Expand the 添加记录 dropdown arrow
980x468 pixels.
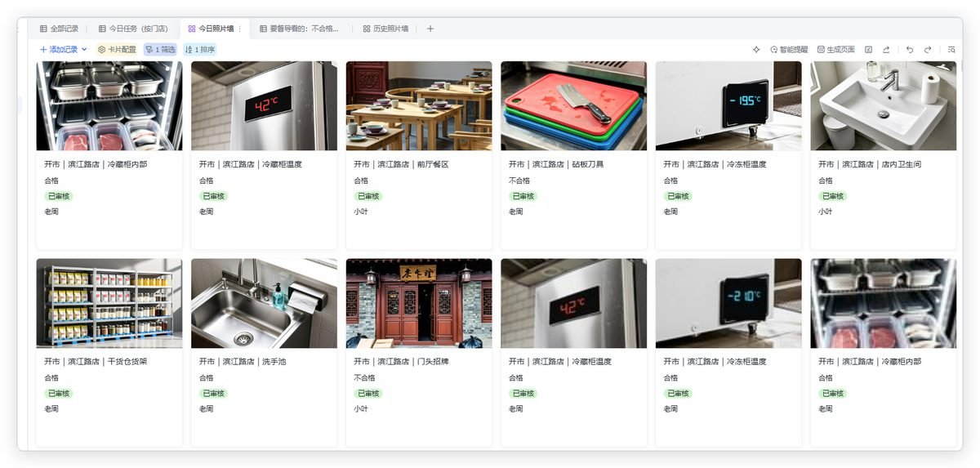coord(84,50)
